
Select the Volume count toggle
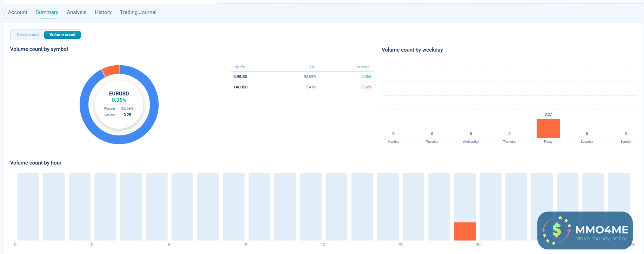coord(62,35)
